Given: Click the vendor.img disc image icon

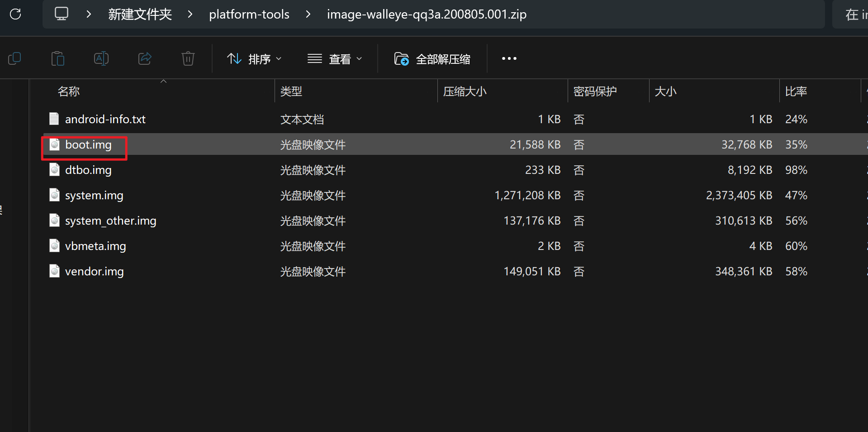Looking at the screenshot, I should pyautogui.click(x=54, y=271).
